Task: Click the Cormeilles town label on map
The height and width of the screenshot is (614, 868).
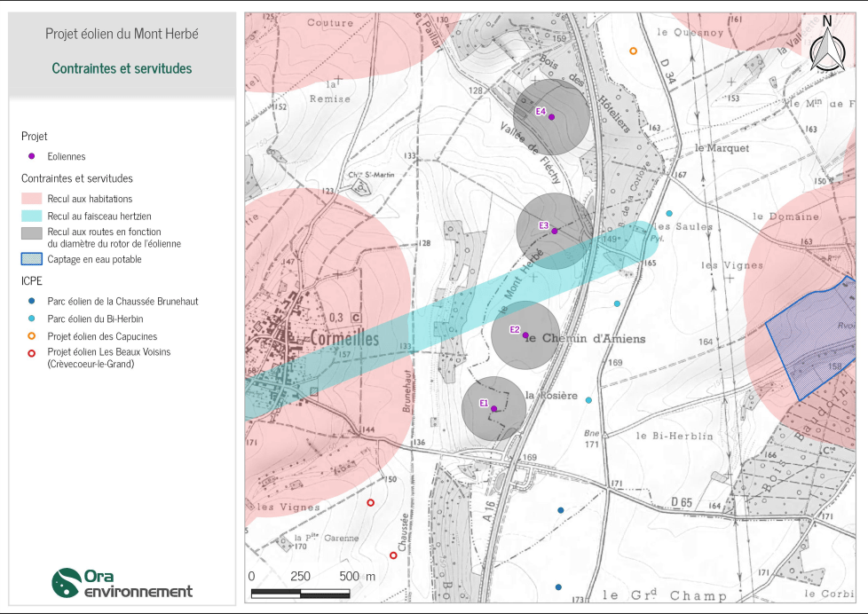Action: click(x=345, y=339)
